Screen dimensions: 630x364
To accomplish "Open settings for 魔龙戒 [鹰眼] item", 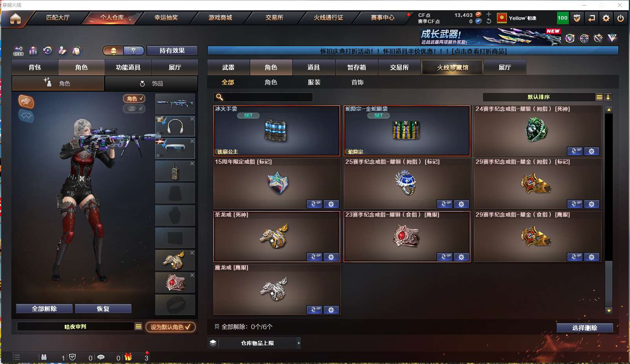I will point(331,310).
